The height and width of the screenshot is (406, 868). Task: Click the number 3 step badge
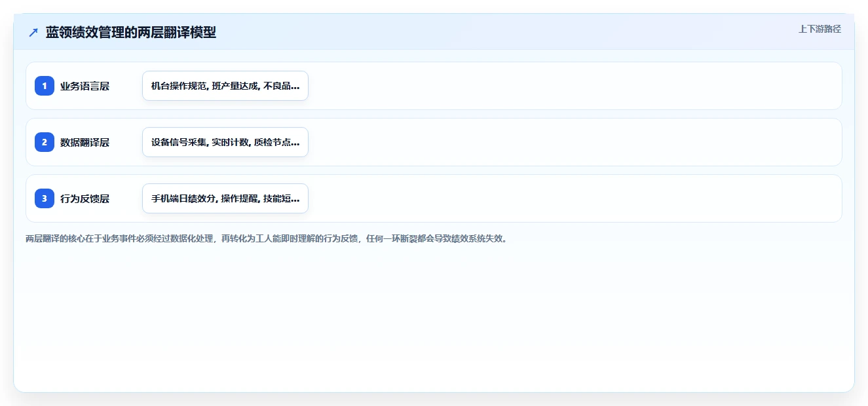pyautogui.click(x=45, y=198)
